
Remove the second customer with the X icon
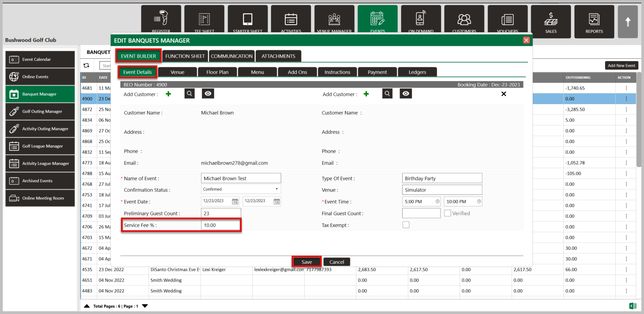tap(504, 94)
